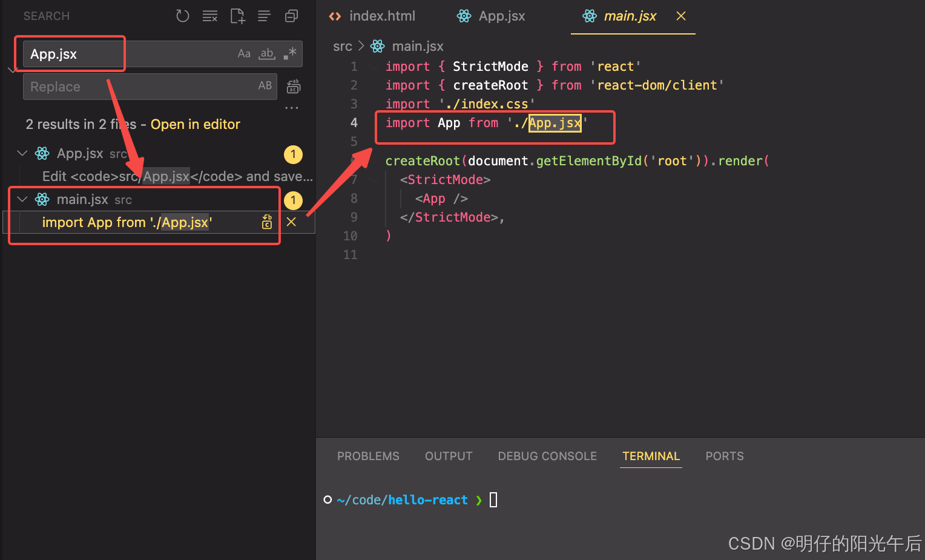925x560 pixels.
Task: Toggle Use Regular Expression option
Action: coord(290,53)
